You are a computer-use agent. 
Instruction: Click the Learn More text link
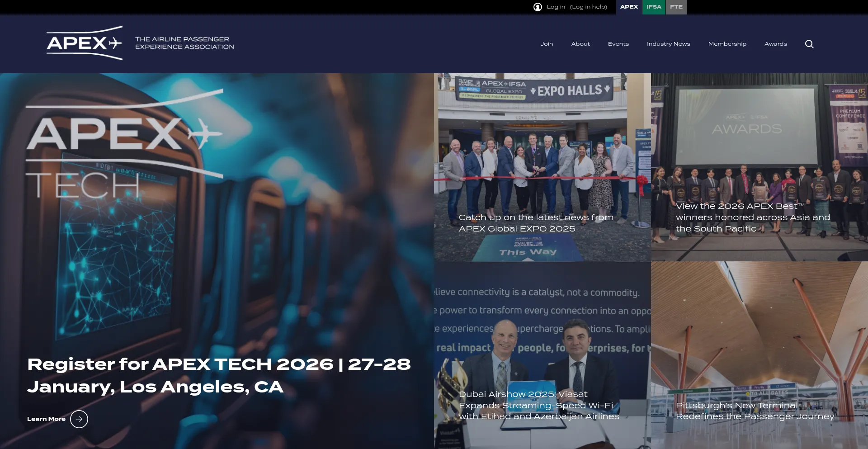tap(46, 419)
